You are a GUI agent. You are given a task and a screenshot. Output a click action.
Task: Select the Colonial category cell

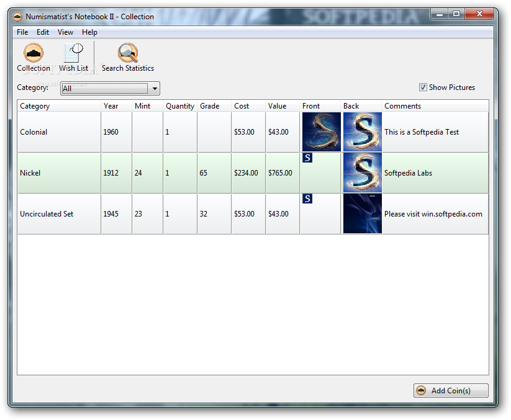(59, 132)
